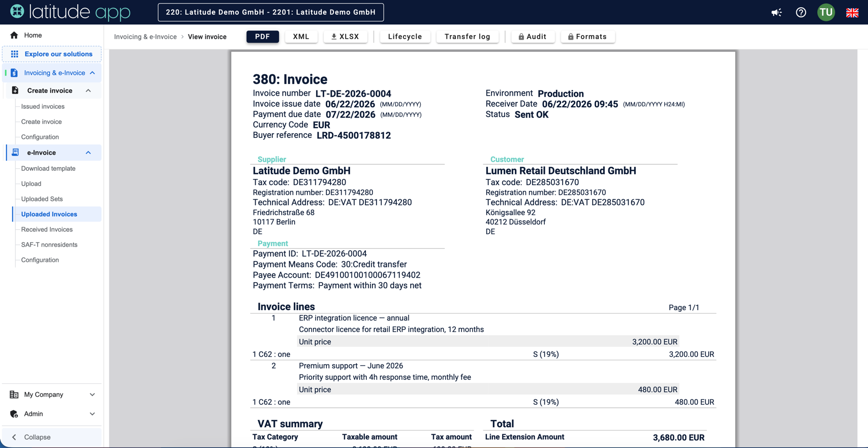
Task: Click payee account DE49100100100067119402
Action: tap(367, 275)
